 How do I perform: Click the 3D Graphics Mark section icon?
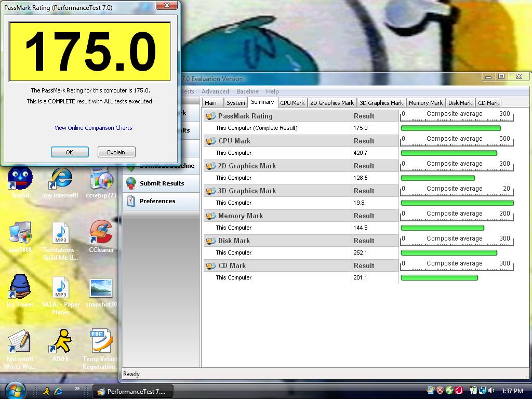(211, 191)
